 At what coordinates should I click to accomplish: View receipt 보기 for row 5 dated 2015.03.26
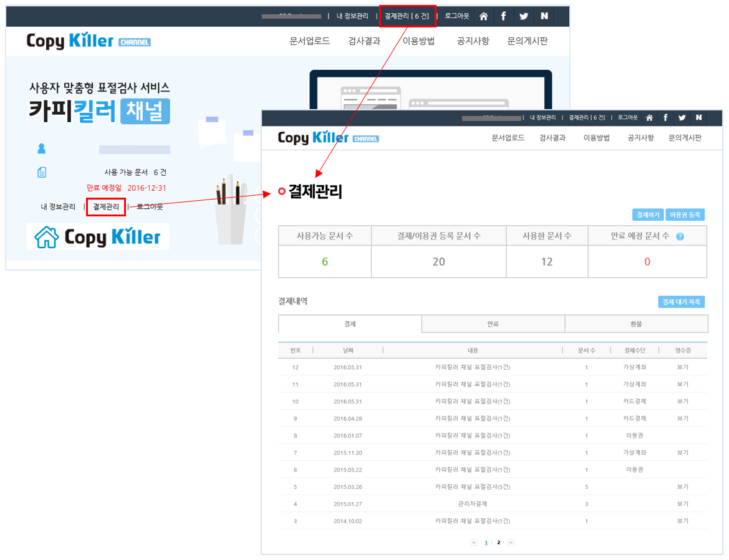tap(682, 486)
